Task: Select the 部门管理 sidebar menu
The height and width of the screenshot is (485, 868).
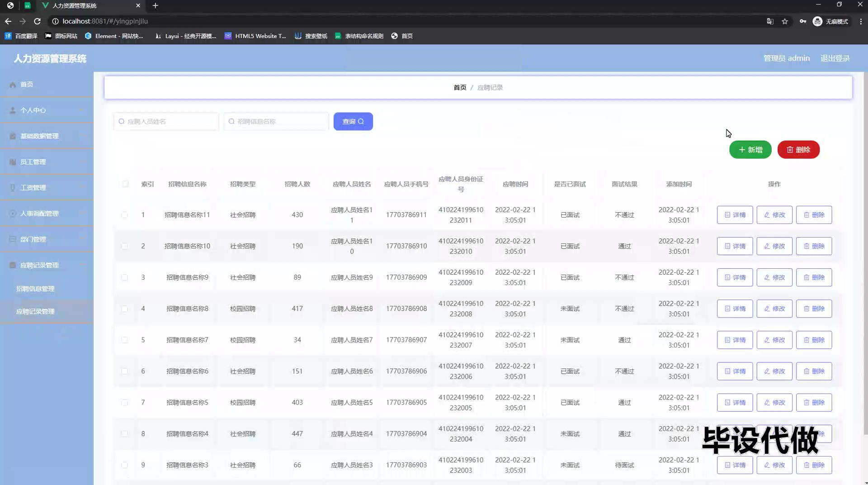Action: point(33,239)
